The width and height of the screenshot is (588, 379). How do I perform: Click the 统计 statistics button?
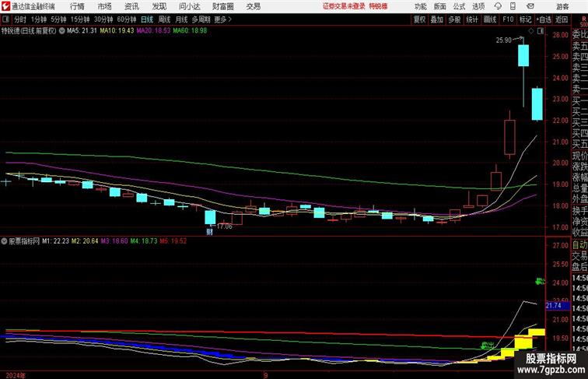(472, 19)
